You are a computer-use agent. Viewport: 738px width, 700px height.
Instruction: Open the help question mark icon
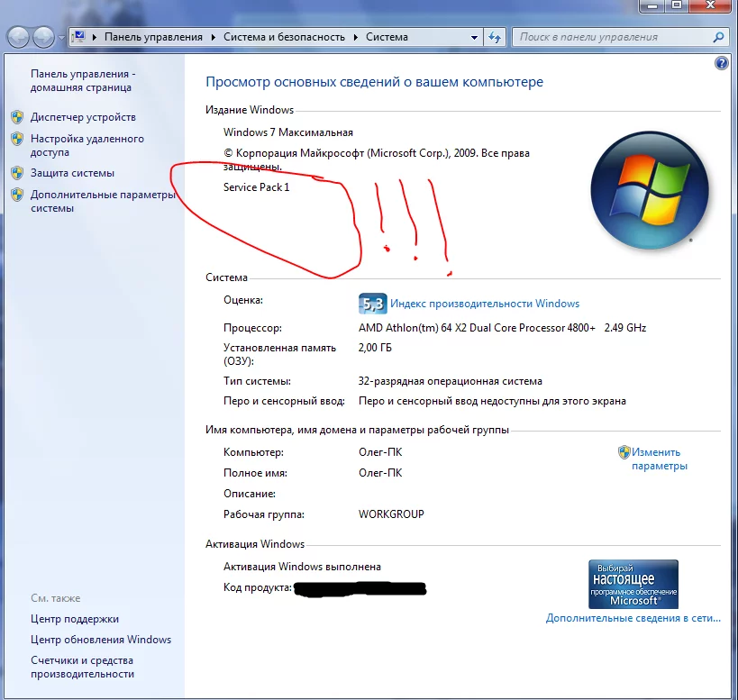tap(721, 62)
